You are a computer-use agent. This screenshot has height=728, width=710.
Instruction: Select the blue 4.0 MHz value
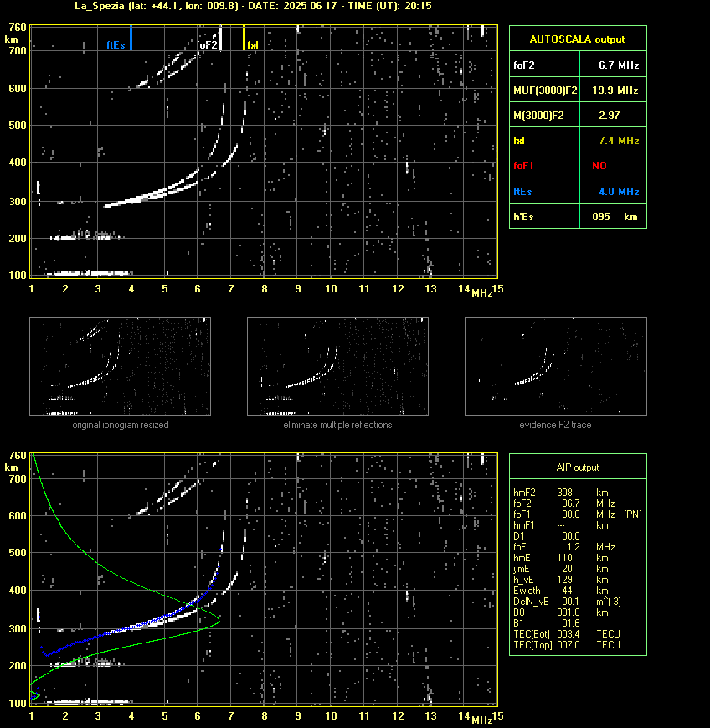coord(619,192)
